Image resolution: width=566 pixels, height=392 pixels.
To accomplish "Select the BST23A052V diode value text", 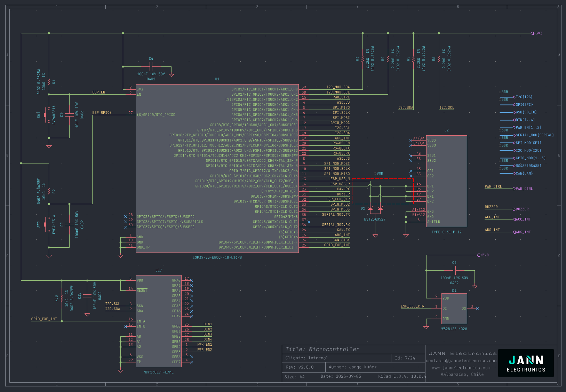I will [375, 219].
